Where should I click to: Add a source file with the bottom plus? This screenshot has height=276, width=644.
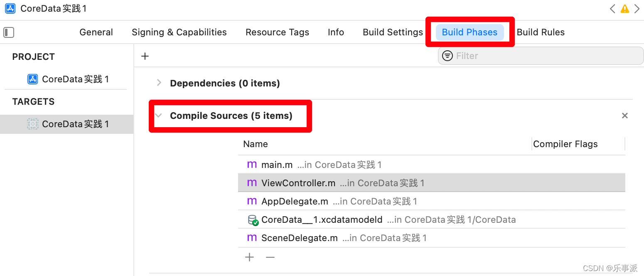(x=249, y=257)
